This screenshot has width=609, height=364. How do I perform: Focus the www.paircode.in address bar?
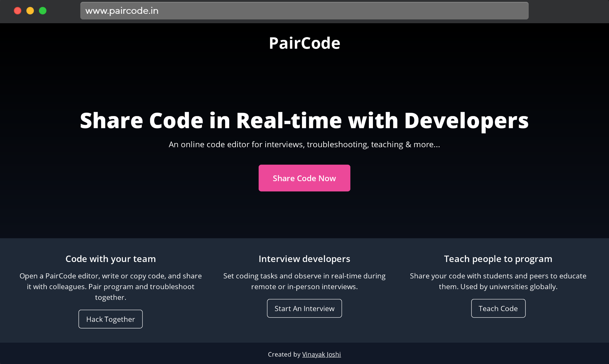pyautogui.click(x=304, y=11)
